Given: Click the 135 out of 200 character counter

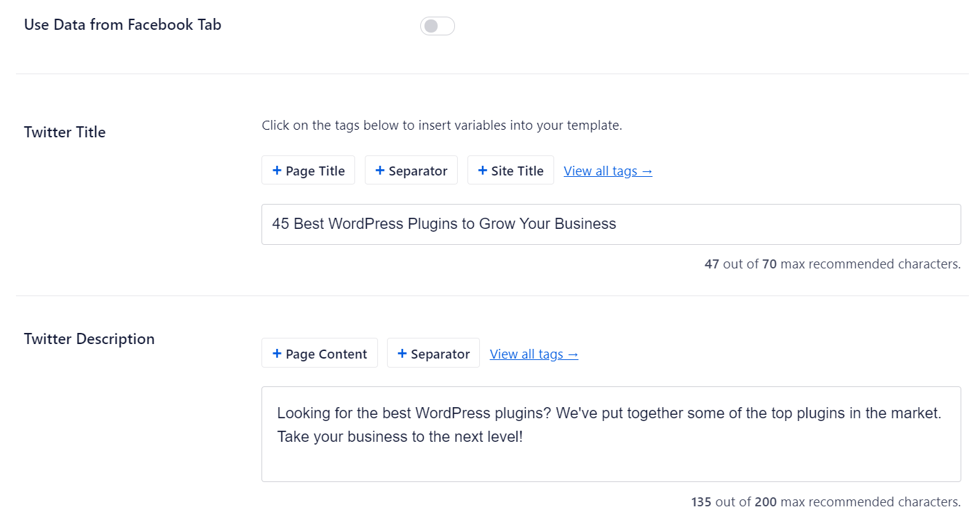Looking at the screenshot, I should [x=825, y=501].
